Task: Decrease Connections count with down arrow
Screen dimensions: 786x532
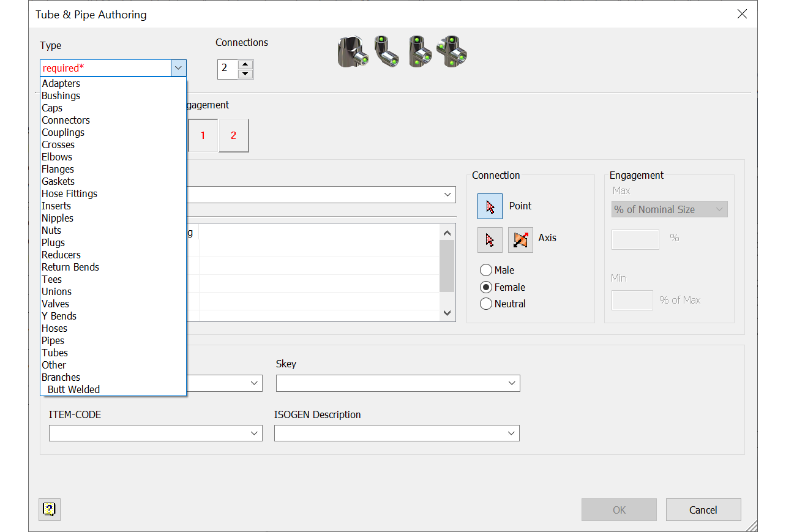Action: click(245, 74)
